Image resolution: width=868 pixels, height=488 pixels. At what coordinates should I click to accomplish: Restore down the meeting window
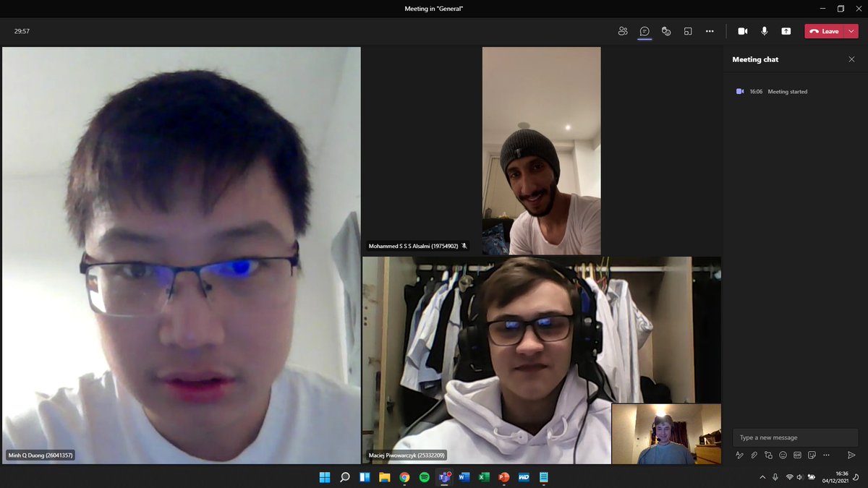tap(841, 9)
